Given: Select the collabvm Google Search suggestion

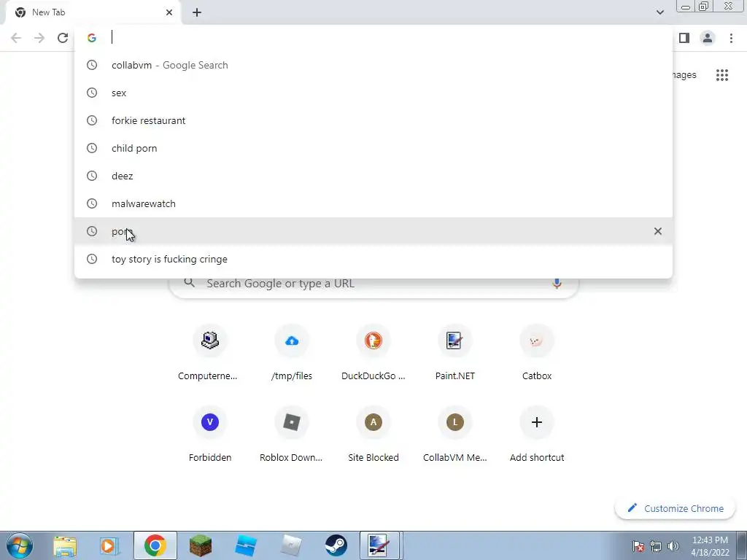Looking at the screenshot, I should (373, 65).
